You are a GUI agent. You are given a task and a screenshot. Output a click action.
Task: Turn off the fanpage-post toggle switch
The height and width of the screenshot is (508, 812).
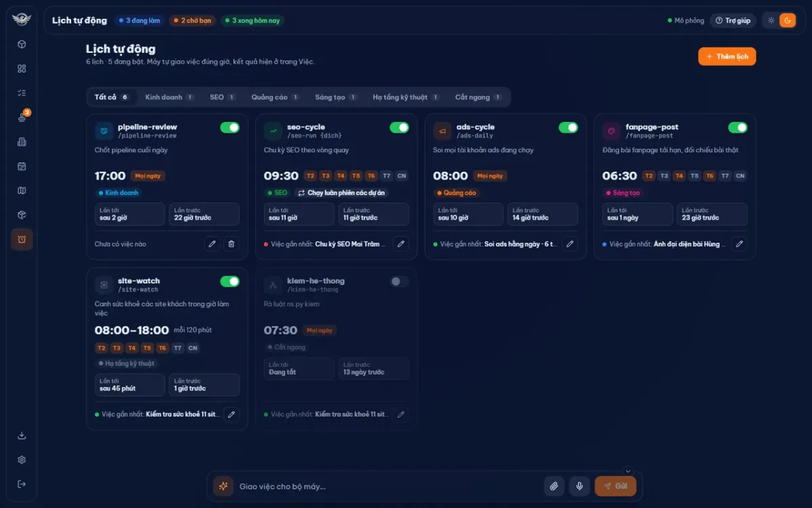point(738,127)
